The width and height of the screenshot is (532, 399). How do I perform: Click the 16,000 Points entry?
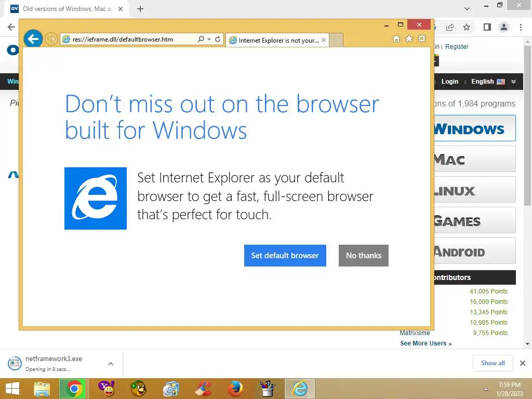(x=488, y=302)
